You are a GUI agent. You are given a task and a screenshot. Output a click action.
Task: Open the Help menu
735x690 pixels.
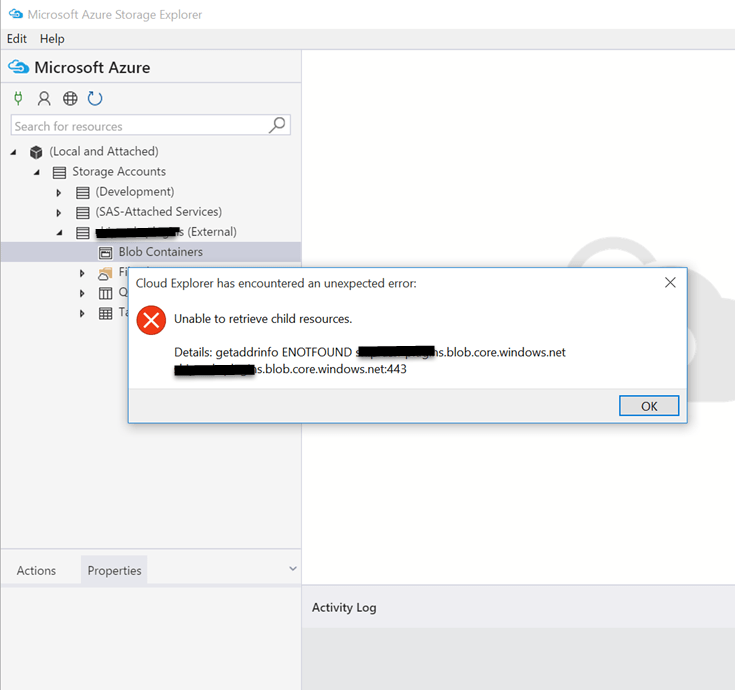(52, 38)
